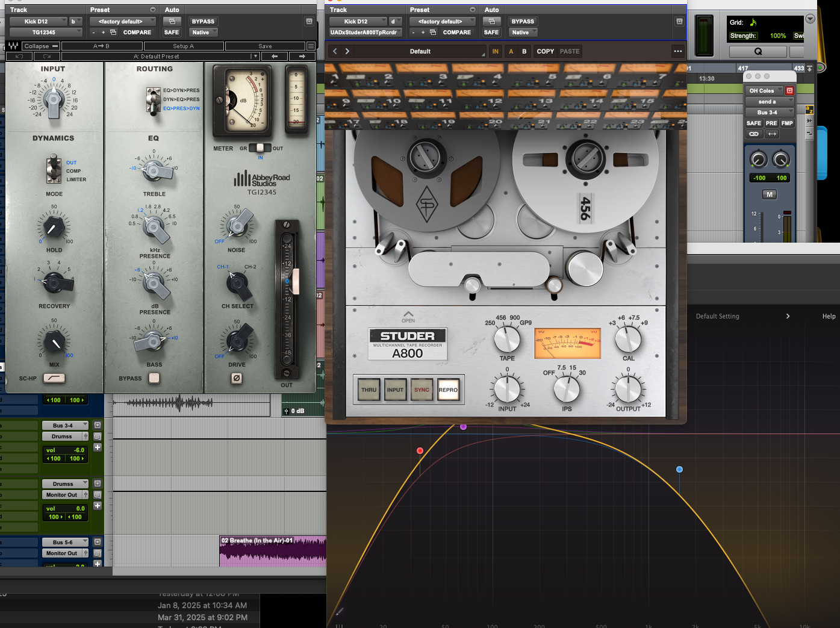Toggle the IN button on Studer toolbar

coord(496,51)
